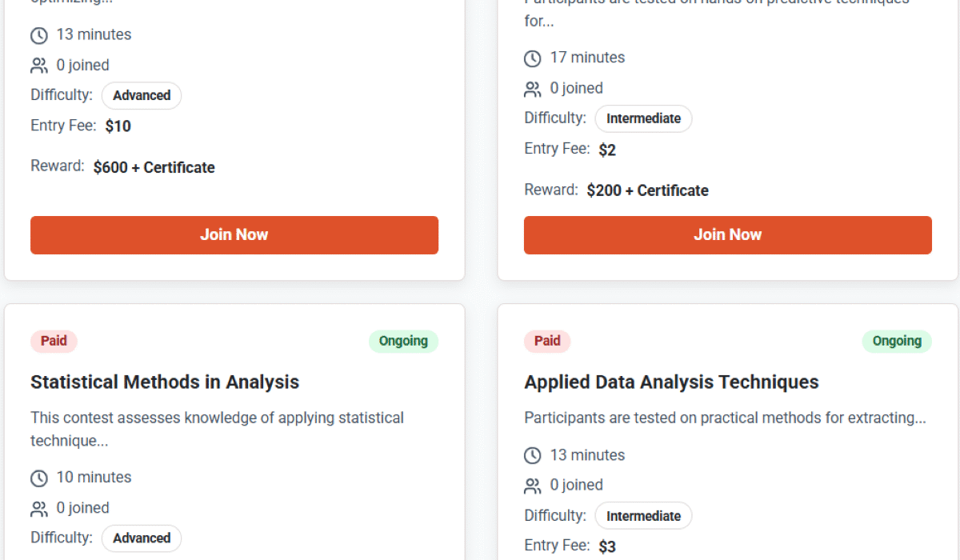Click Paid badge on Applied Data Analysis card
This screenshot has width=960, height=560.
coord(547,342)
